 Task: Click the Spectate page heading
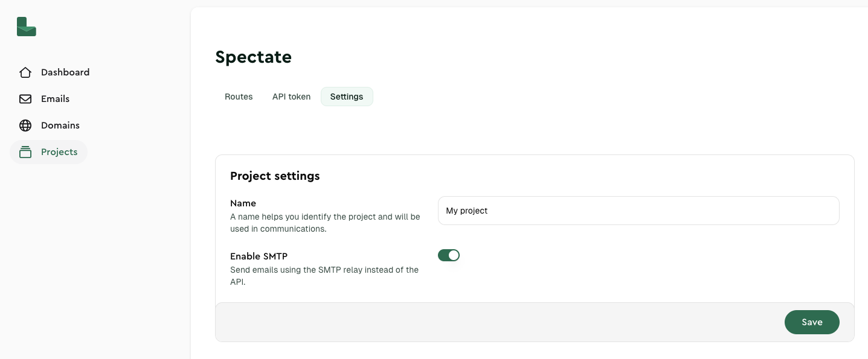[254, 57]
